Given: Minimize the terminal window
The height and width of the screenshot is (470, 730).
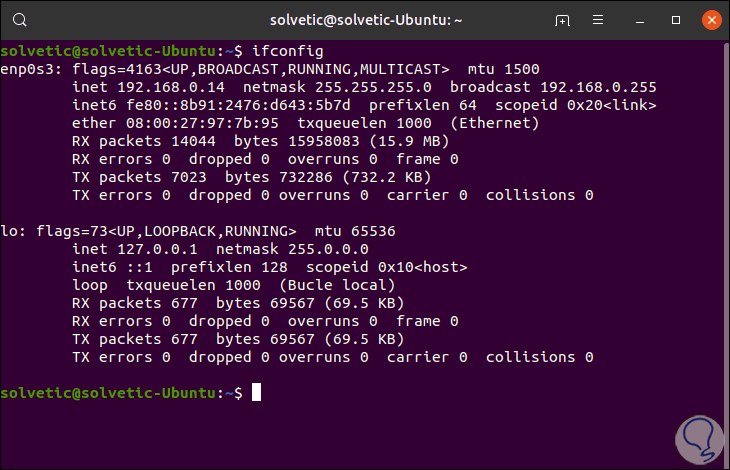Looking at the screenshot, I should 642,20.
